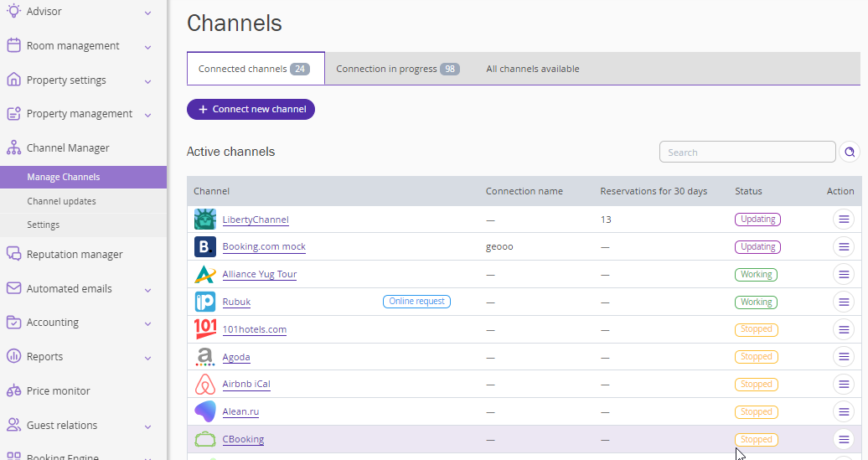This screenshot has height=460, width=868.
Task: Open the Booking.com mock link
Action: (x=264, y=246)
